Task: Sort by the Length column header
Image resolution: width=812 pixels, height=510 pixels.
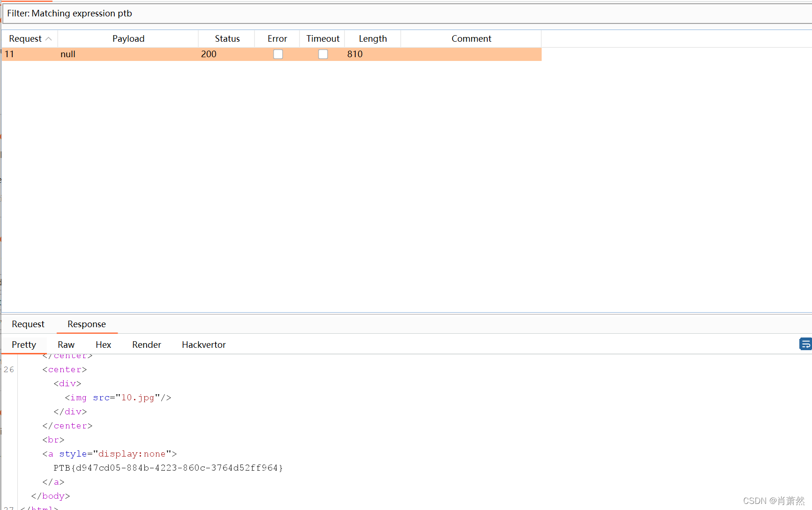Action: (x=373, y=39)
